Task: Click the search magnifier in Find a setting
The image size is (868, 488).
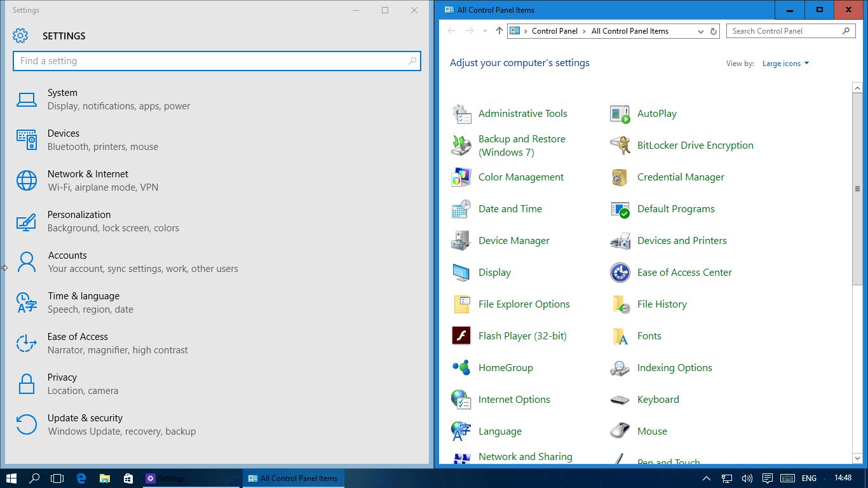Action: pos(412,61)
